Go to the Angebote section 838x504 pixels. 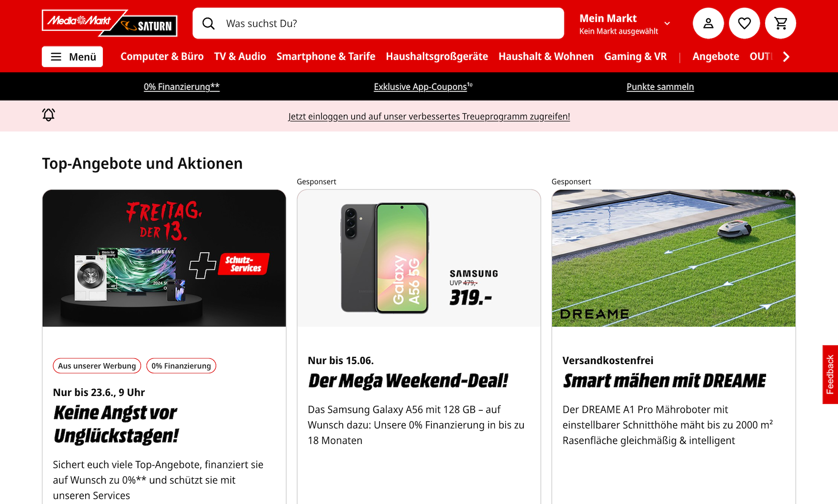pos(716,57)
